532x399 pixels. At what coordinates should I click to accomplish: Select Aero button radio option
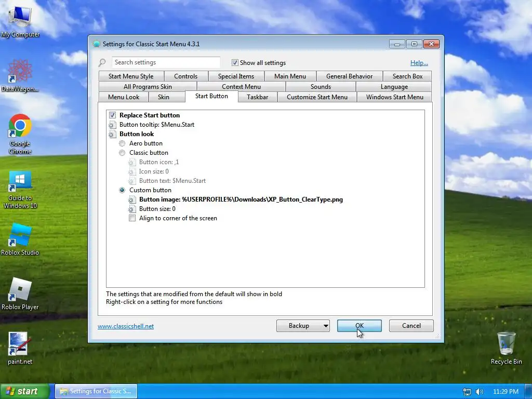[122, 143]
